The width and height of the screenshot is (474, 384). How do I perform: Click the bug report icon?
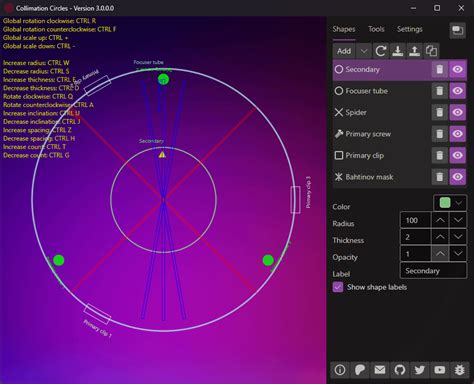(459, 370)
